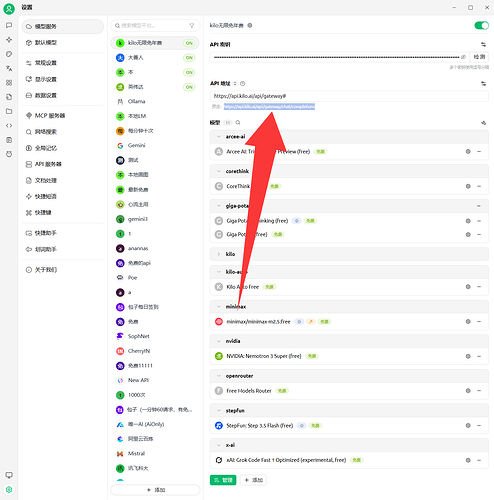Image resolution: width=494 pixels, height=500 pixels.
Task: Expand the kilo model group
Action: coord(219,254)
